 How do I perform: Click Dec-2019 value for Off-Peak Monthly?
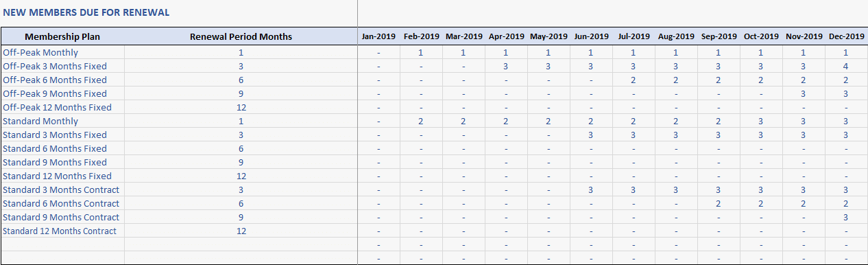pos(846,52)
